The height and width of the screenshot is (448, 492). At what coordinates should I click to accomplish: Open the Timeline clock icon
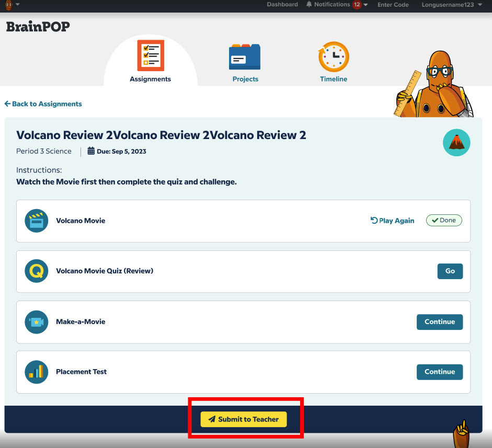point(334,56)
